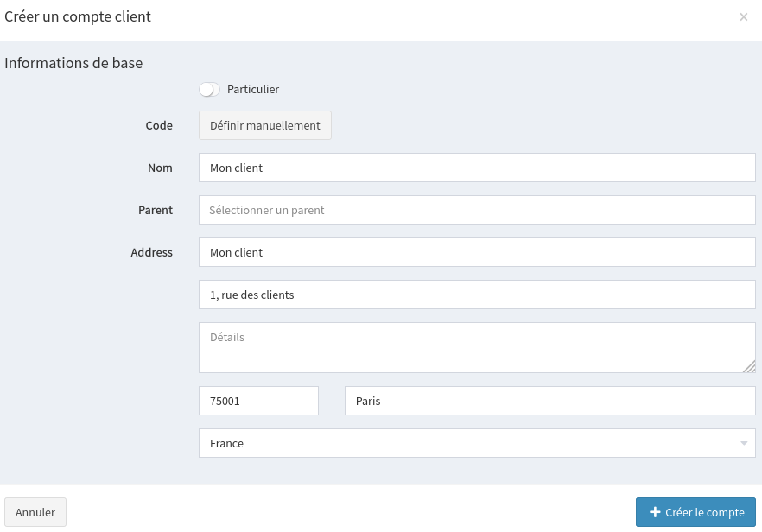Screen dimensions: 762x532
Task: Edit the street field '1, rue des clients'
Action: pos(477,294)
